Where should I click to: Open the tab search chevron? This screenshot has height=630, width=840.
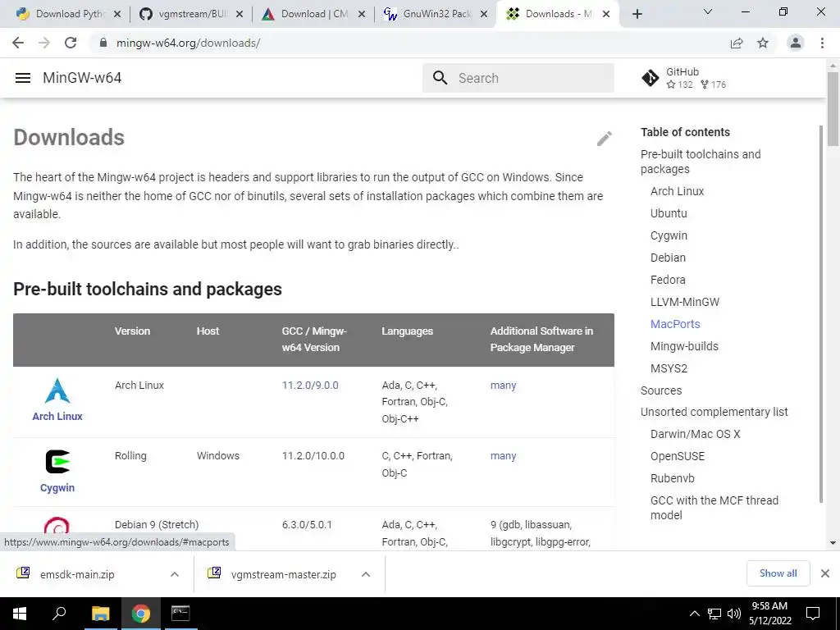pyautogui.click(x=708, y=11)
